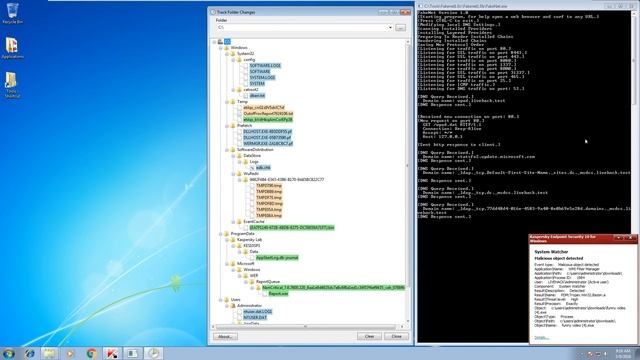Click the taskbar clock
This screenshot has height=360, width=640.
pos(623,353)
